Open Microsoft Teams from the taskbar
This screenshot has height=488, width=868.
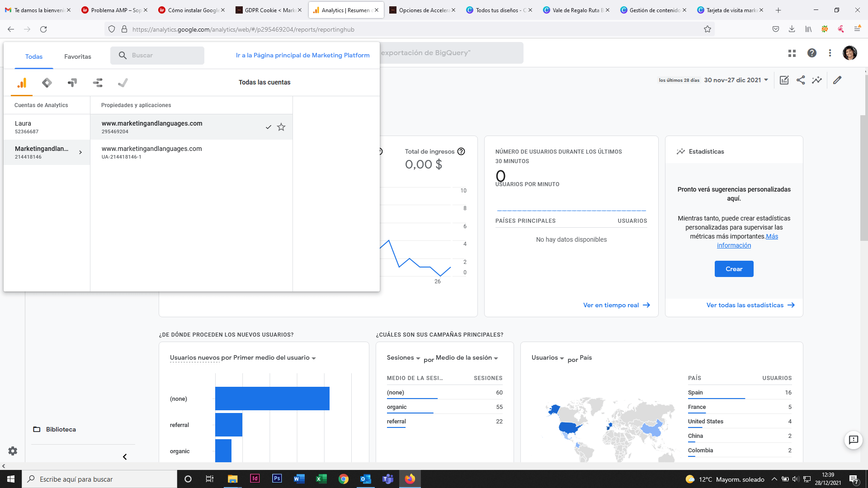(388, 479)
